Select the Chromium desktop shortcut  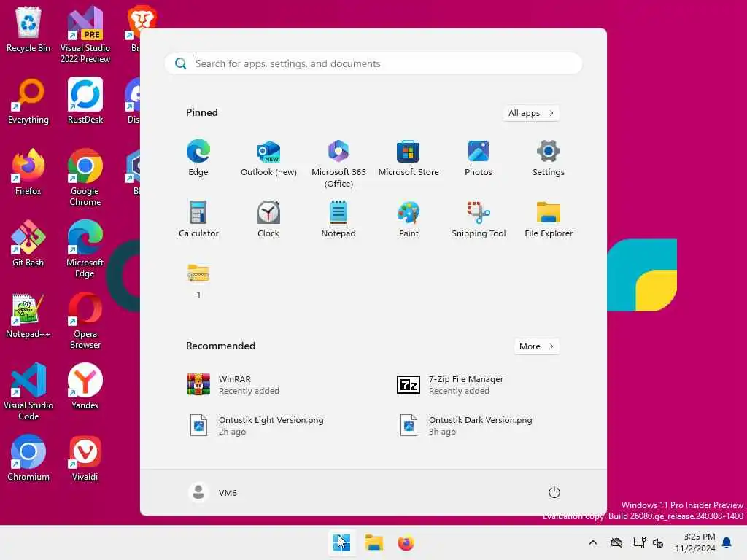coord(28,458)
